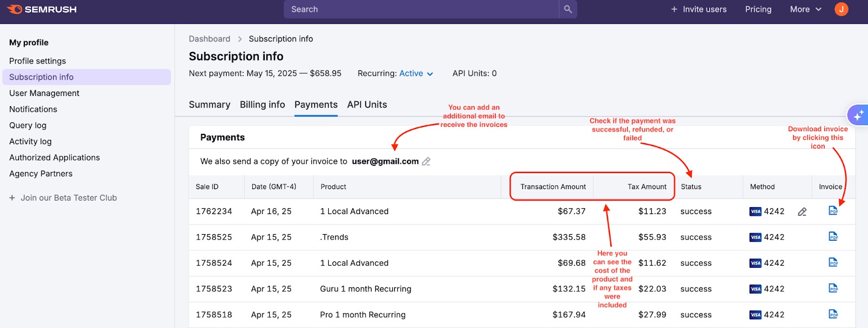Select User Management in sidebar
The image size is (868, 328).
click(44, 93)
